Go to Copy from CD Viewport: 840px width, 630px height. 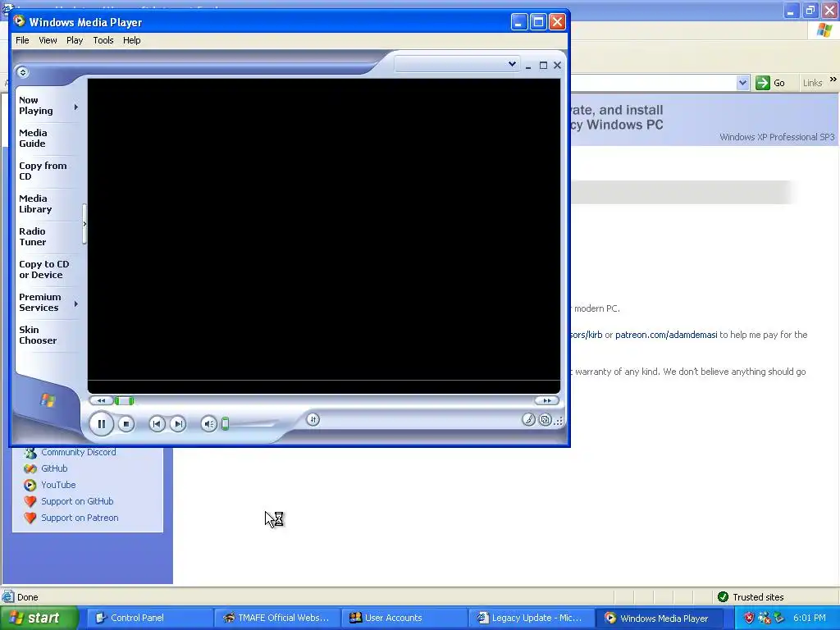[43, 171]
